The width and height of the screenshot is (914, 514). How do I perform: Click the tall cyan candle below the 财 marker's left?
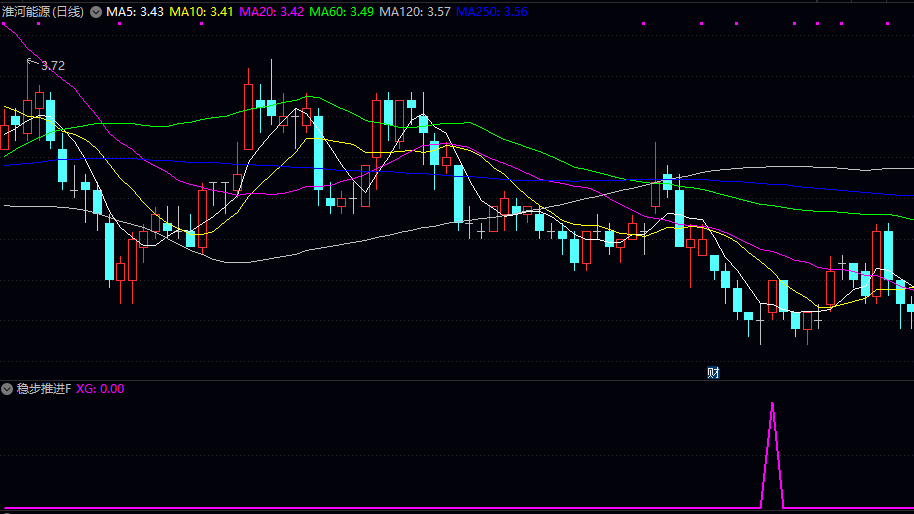679,217
